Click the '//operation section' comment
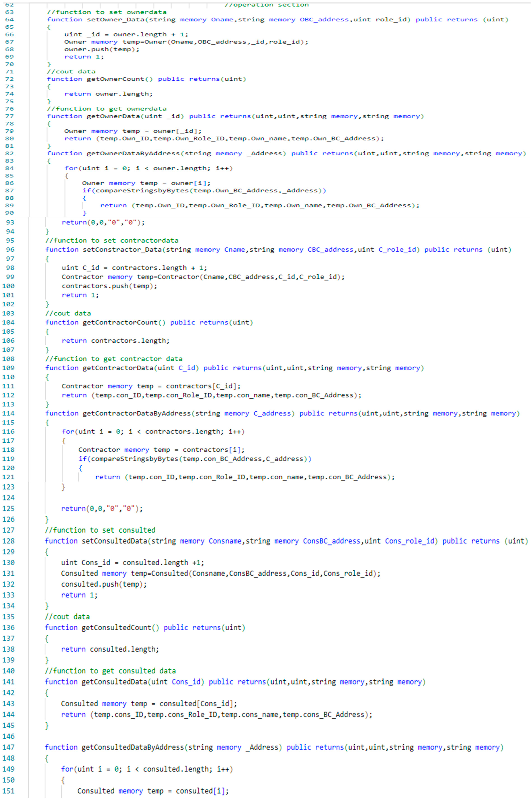This screenshot has height=801, width=532. (266, 5)
